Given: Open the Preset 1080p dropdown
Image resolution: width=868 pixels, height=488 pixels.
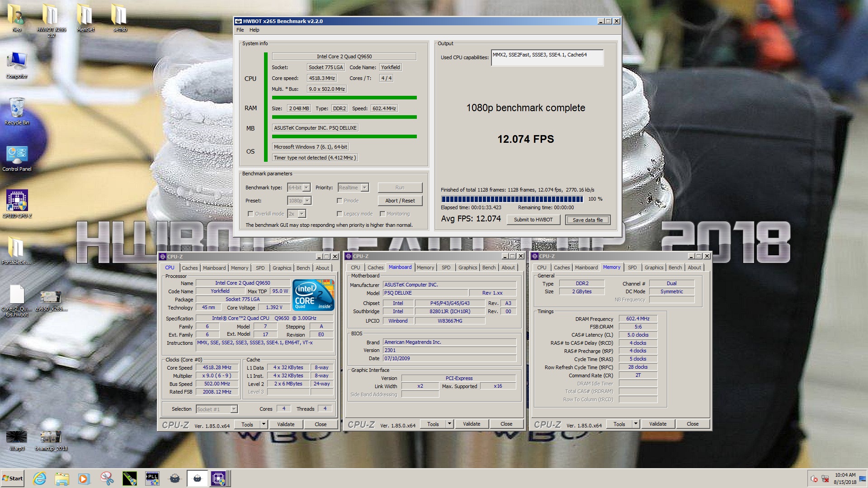Looking at the screenshot, I should click(x=299, y=201).
